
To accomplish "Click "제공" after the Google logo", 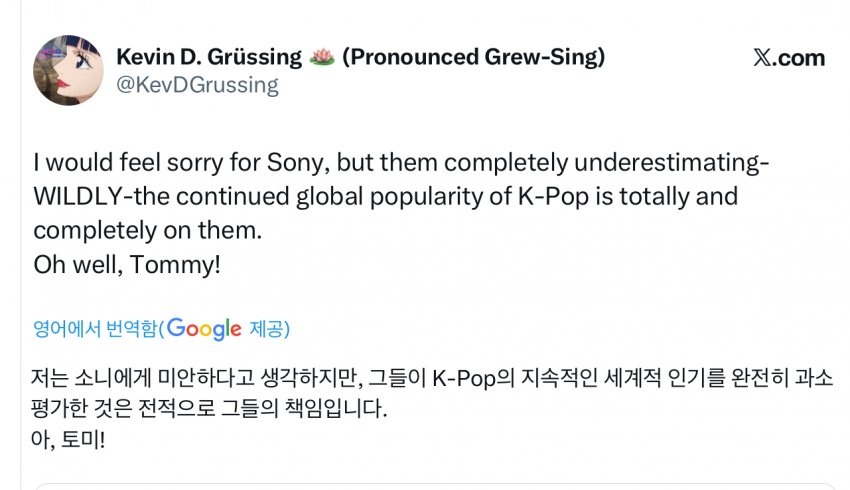I will (x=267, y=328).
